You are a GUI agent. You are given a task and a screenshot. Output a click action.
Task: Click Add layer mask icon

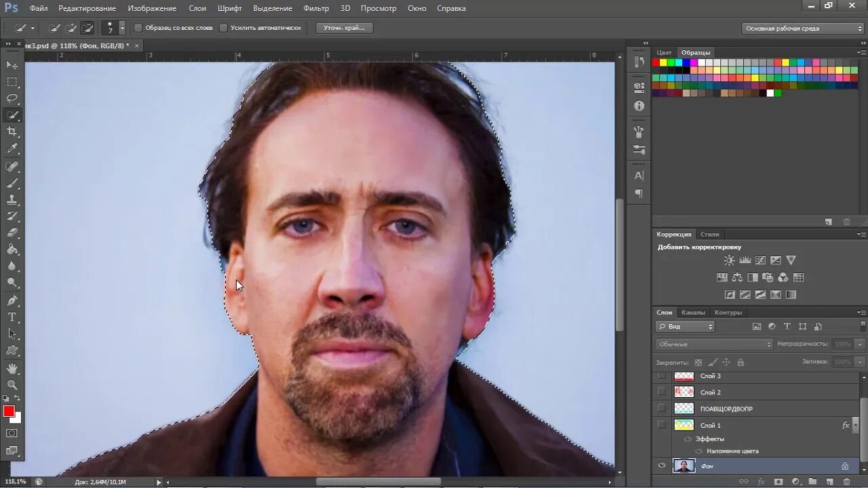pyautogui.click(x=778, y=482)
